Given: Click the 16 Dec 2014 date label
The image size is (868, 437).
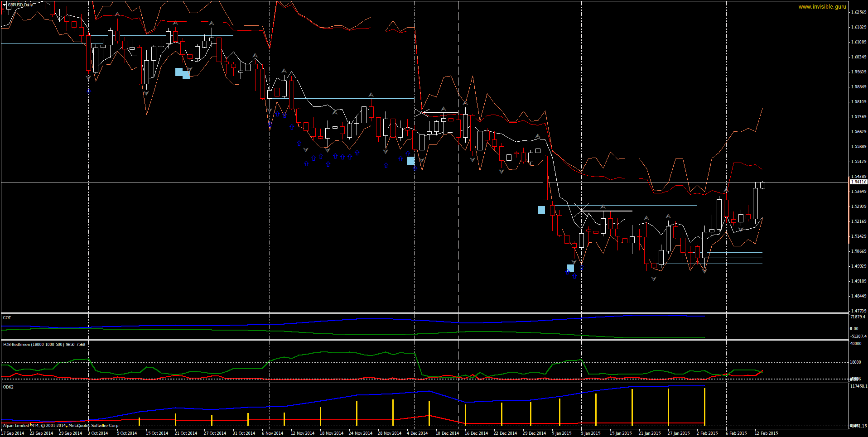Looking at the screenshot, I should [x=476, y=433].
